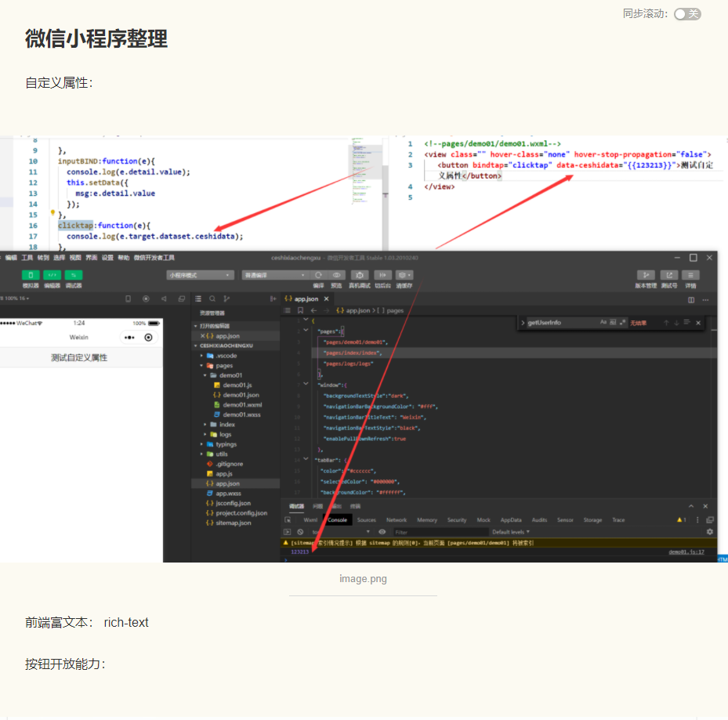Click the source control branch icon in sidebar
The height and width of the screenshot is (720, 728).
[226, 299]
